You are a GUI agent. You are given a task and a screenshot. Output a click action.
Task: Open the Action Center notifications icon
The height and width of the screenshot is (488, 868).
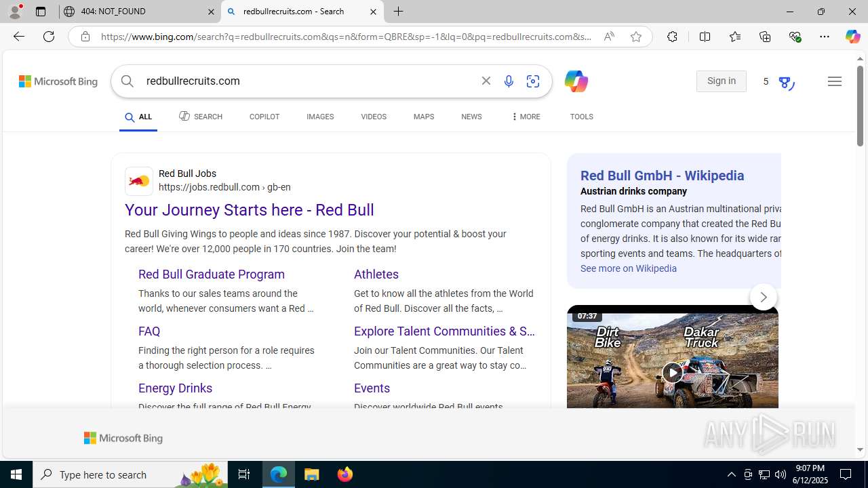846,474
